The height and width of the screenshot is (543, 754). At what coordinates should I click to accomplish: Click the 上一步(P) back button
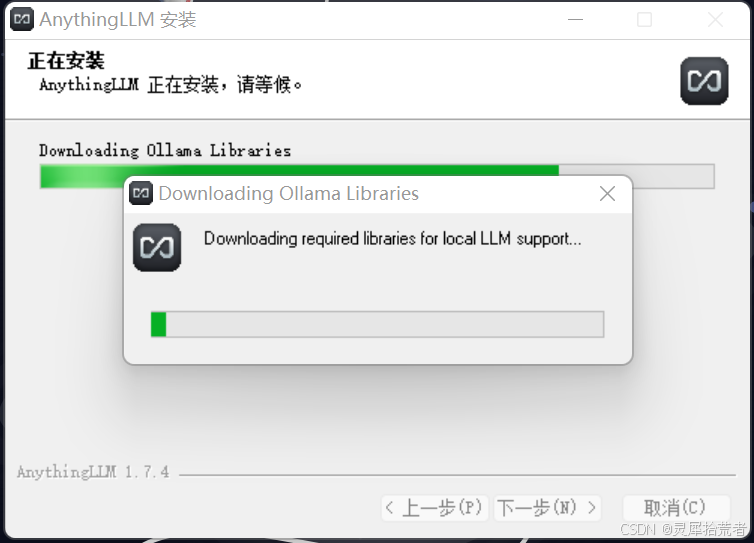(435, 508)
